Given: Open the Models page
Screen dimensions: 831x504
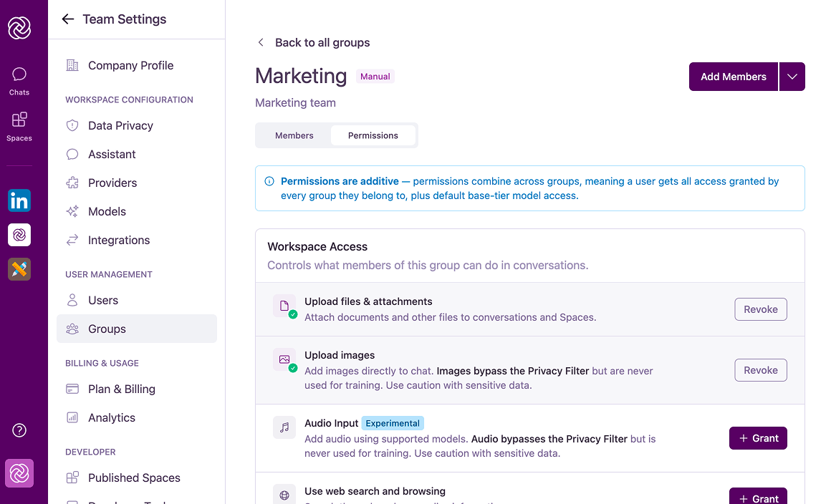Looking at the screenshot, I should [x=137, y=211].
